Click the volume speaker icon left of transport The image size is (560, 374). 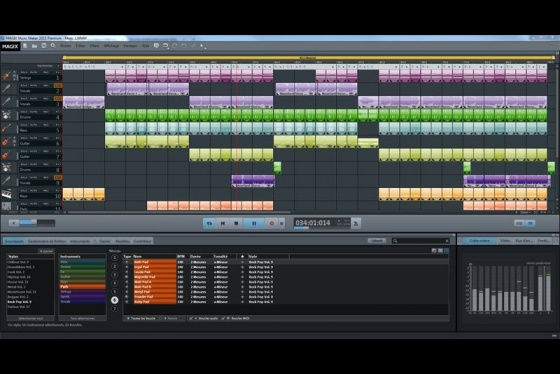click(x=14, y=223)
